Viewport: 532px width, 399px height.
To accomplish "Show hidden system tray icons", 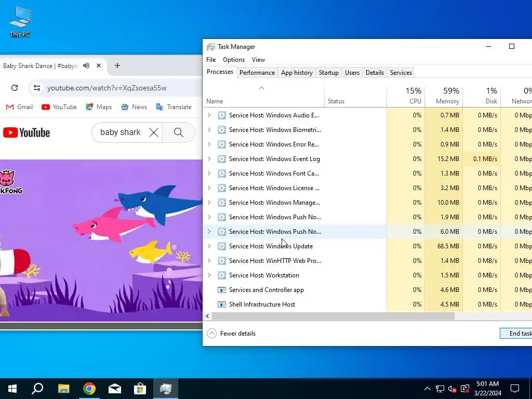I will point(428,389).
